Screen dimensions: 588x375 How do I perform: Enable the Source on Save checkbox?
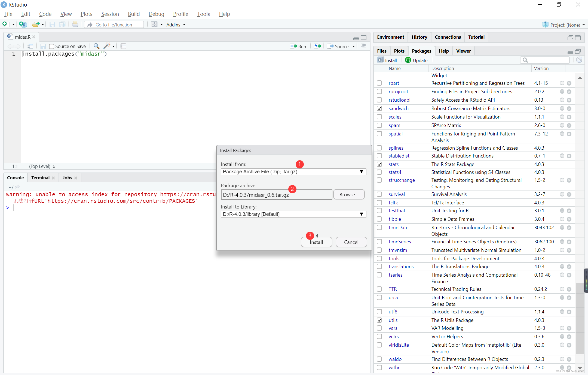(x=51, y=46)
